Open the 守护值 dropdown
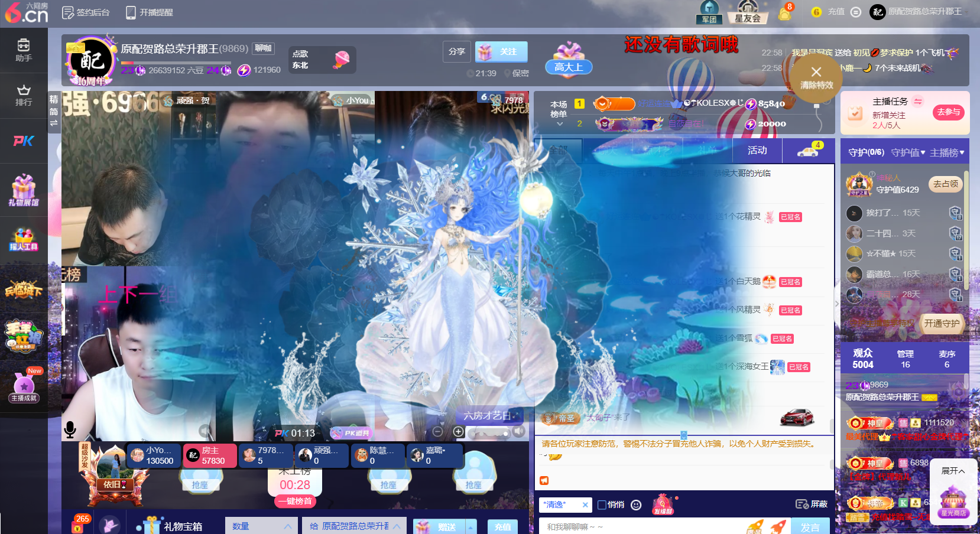 [x=908, y=152]
